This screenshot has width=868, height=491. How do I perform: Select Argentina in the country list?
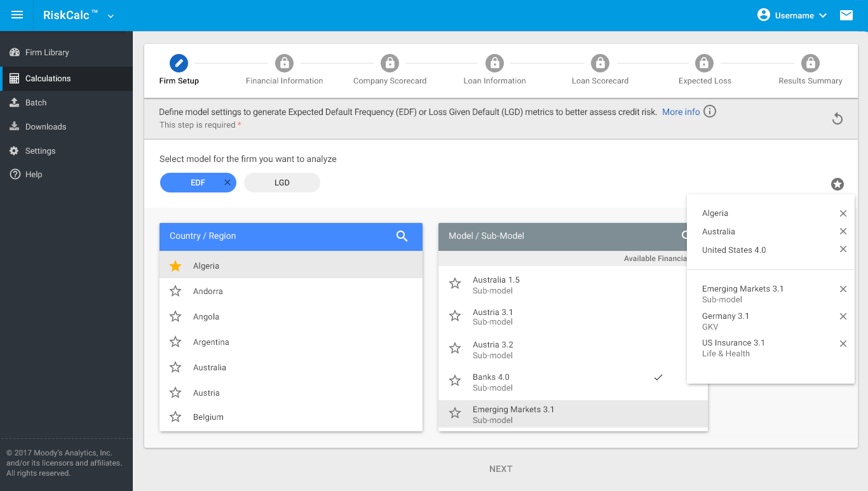[290, 342]
